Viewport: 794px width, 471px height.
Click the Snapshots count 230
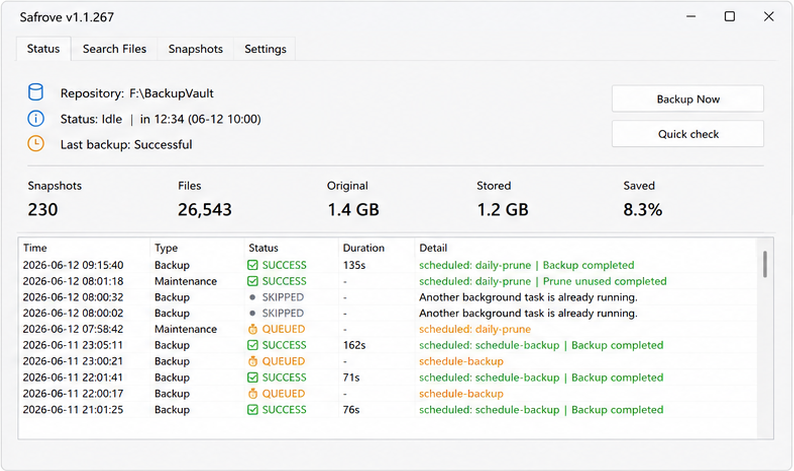(x=43, y=210)
